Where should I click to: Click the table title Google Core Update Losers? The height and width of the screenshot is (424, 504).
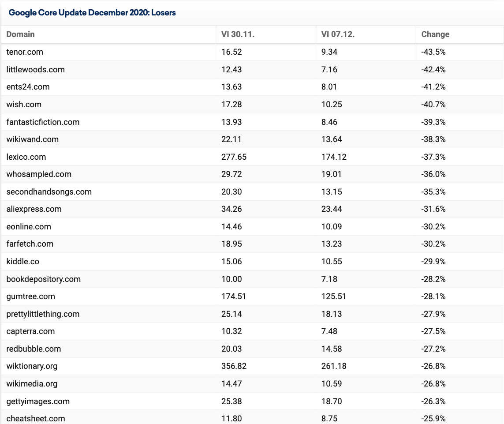click(92, 12)
